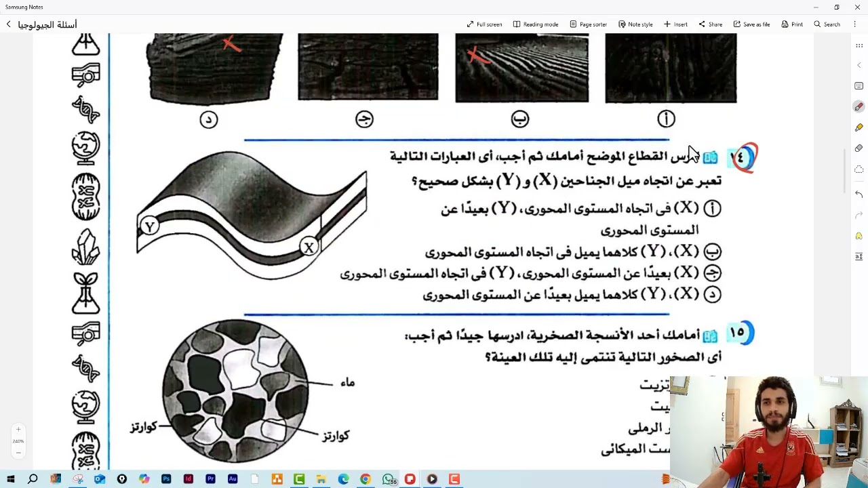Zoom in with the plus control

(18, 430)
